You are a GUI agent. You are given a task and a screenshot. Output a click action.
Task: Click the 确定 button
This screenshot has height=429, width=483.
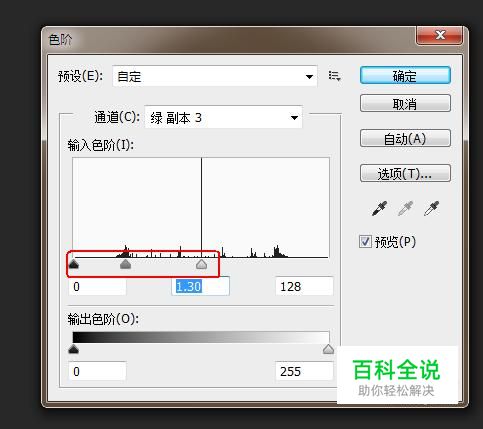405,76
